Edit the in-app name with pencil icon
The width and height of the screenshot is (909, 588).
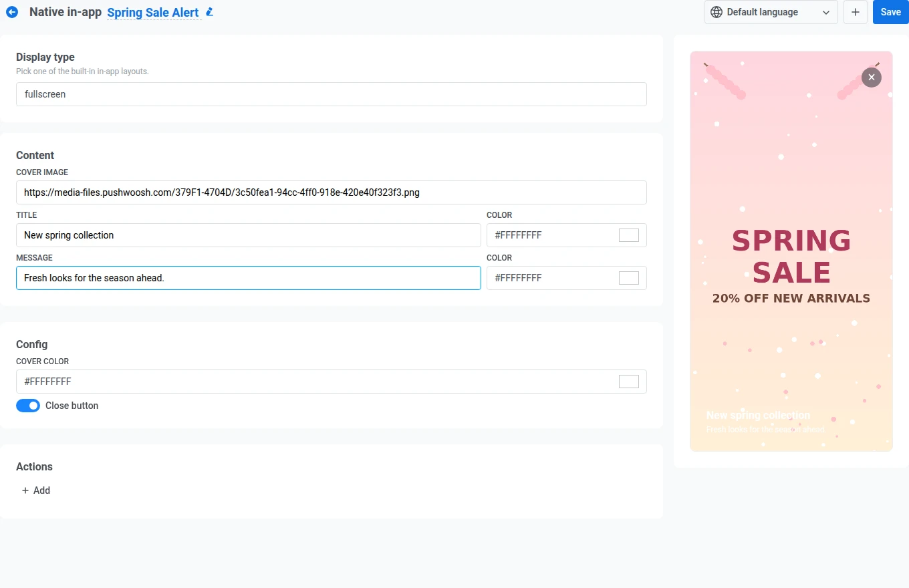(210, 11)
